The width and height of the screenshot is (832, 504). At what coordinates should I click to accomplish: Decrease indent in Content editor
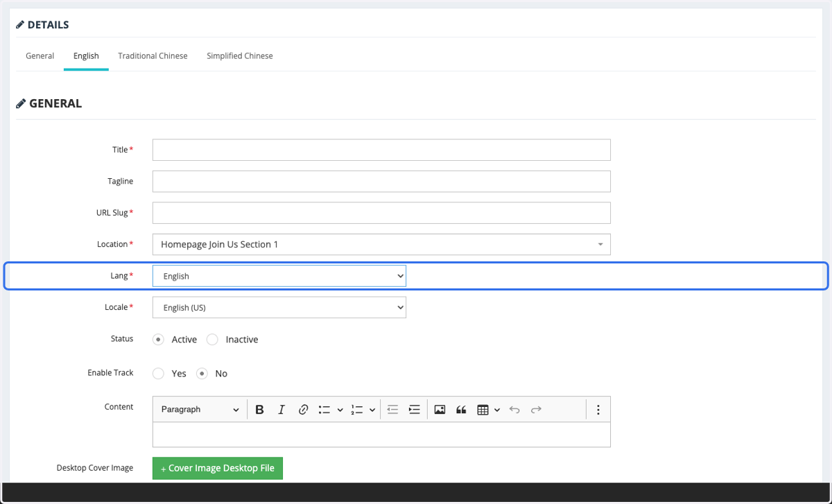coord(392,410)
